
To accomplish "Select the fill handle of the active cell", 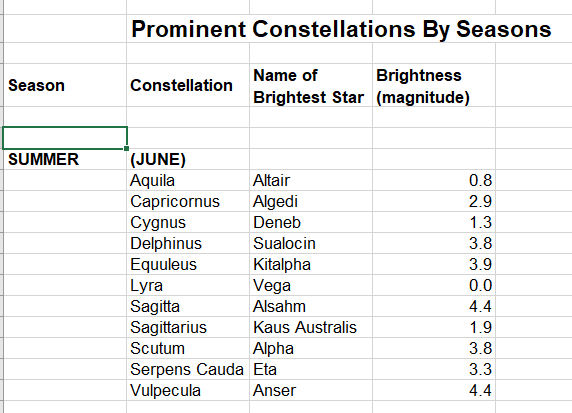I will click(x=126, y=148).
